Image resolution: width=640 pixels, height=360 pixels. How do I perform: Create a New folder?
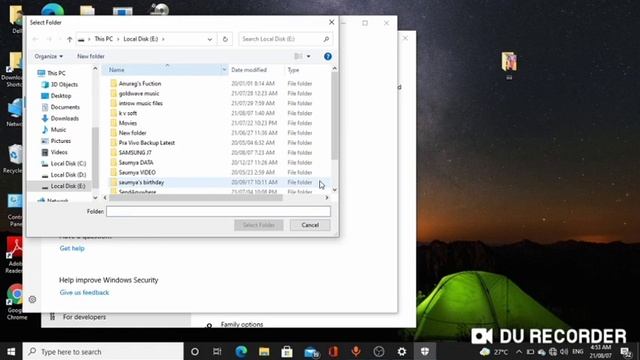[x=91, y=56]
